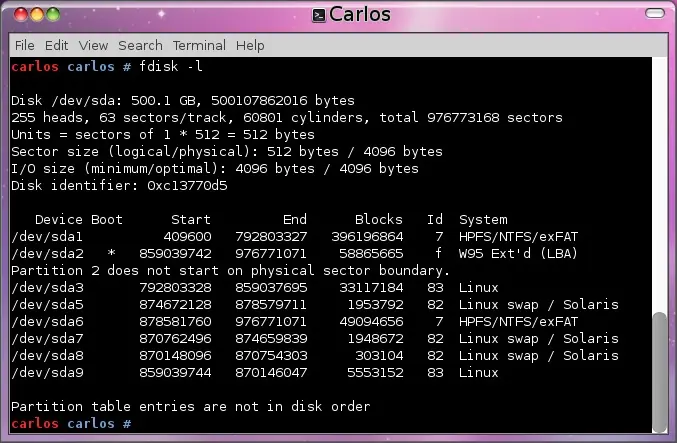Image resolution: width=677 pixels, height=443 pixels.
Task: Open the File menu
Action: [25, 45]
